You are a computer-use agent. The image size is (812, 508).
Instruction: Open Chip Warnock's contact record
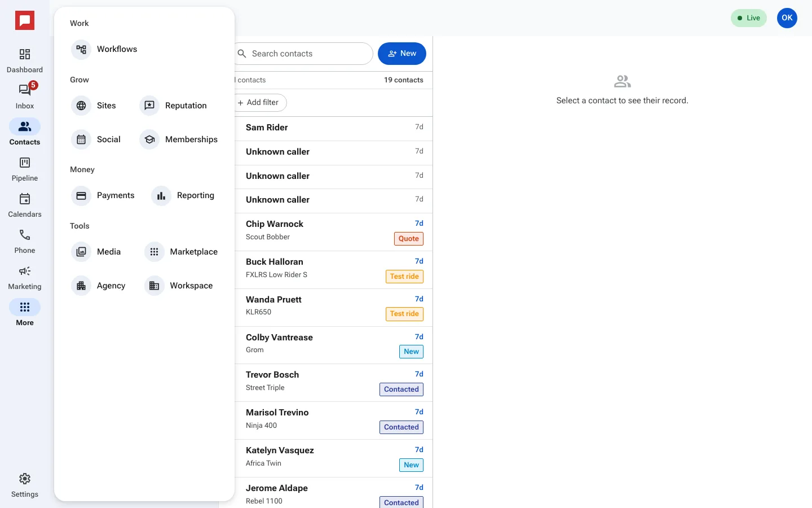point(334,232)
